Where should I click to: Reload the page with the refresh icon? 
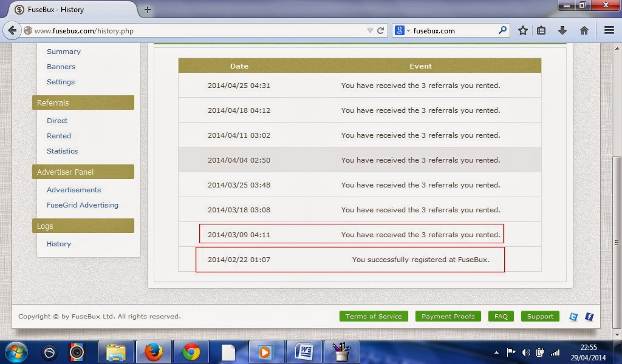click(380, 30)
